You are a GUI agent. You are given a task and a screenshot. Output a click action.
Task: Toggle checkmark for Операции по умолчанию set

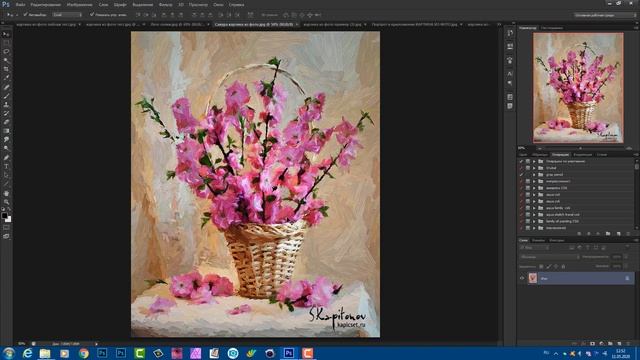[522, 161]
